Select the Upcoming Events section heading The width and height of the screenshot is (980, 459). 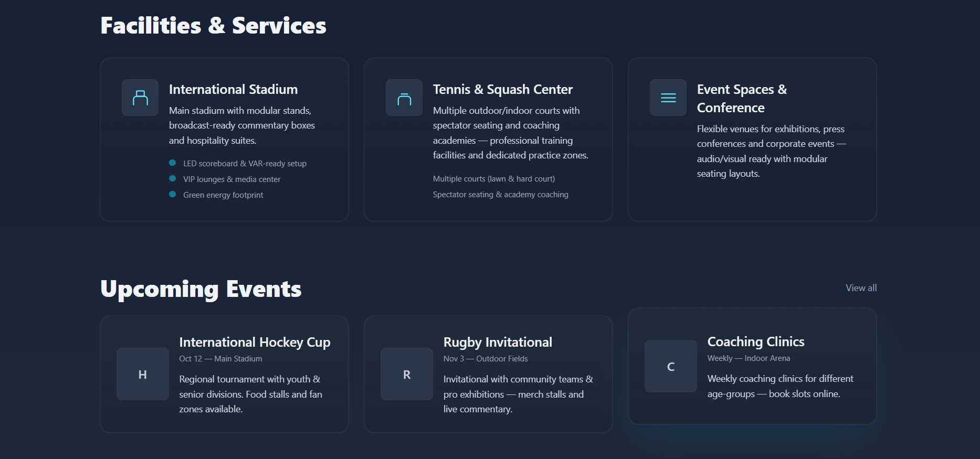[x=201, y=289]
